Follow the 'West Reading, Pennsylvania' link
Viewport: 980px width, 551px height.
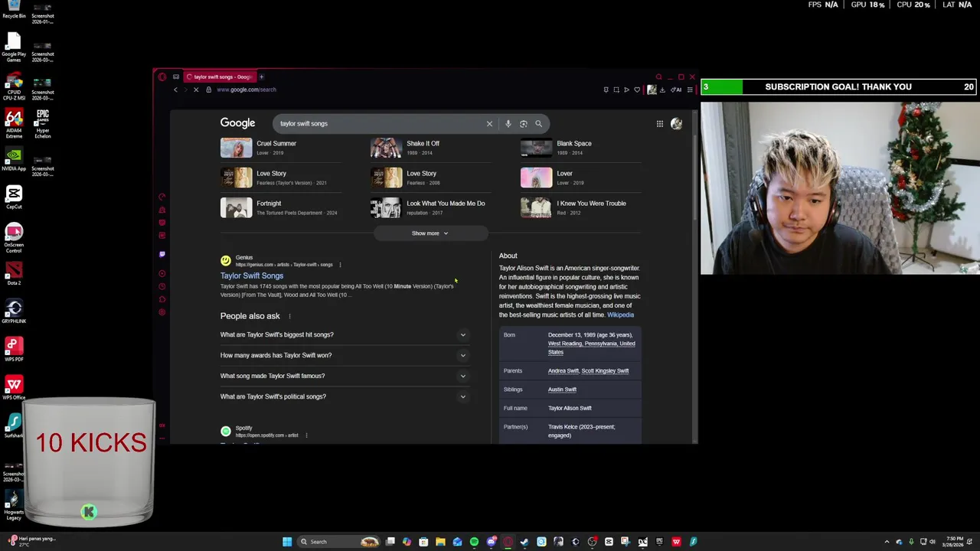pos(591,347)
